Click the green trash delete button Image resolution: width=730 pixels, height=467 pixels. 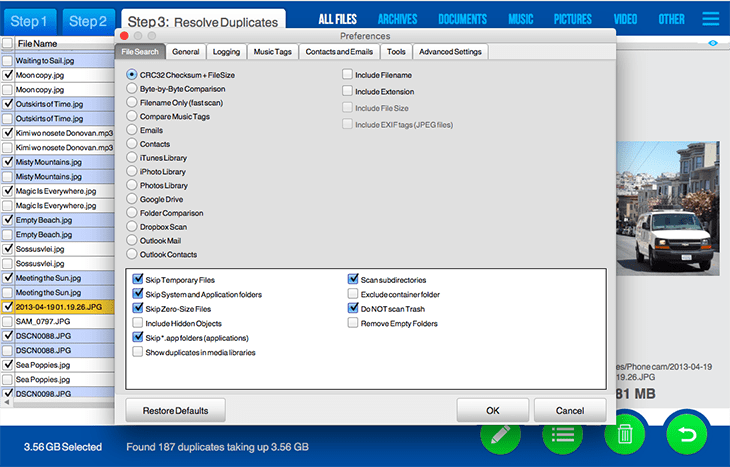(624, 434)
